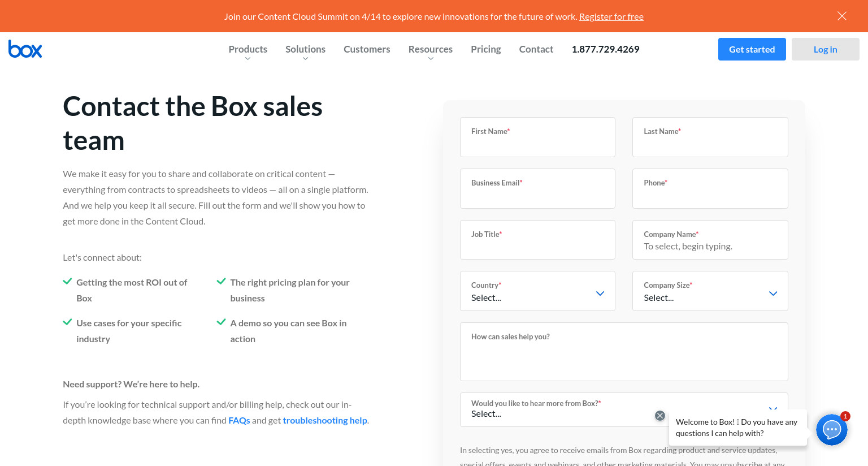Open the hear more from Box dropdown
This screenshot has width=868, height=466.
click(x=624, y=409)
